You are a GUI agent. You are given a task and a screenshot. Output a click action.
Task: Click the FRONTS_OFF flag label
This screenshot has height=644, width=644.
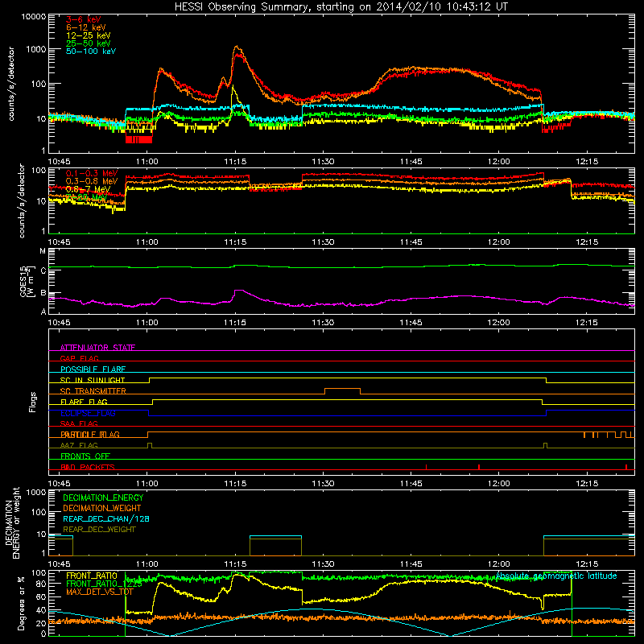(x=85, y=456)
